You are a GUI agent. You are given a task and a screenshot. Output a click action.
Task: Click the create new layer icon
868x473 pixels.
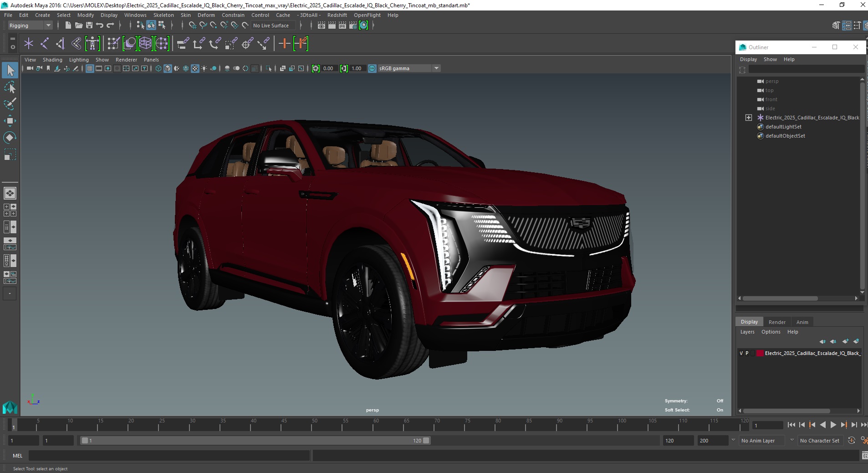(x=846, y=341)
